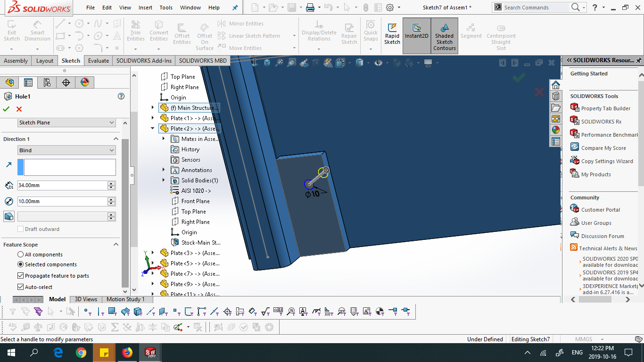
Task: Cancel Hole1 with red X
Action: tap(19, 109)
